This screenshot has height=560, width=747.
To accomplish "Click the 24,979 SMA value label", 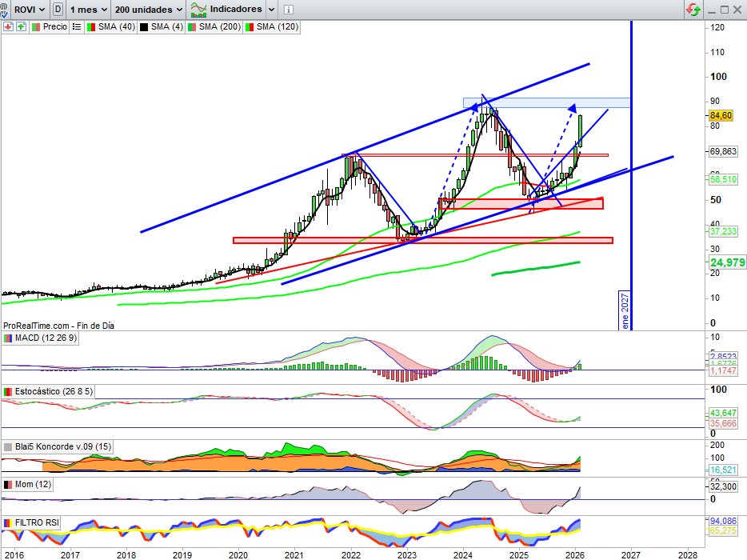I will 727,262.
